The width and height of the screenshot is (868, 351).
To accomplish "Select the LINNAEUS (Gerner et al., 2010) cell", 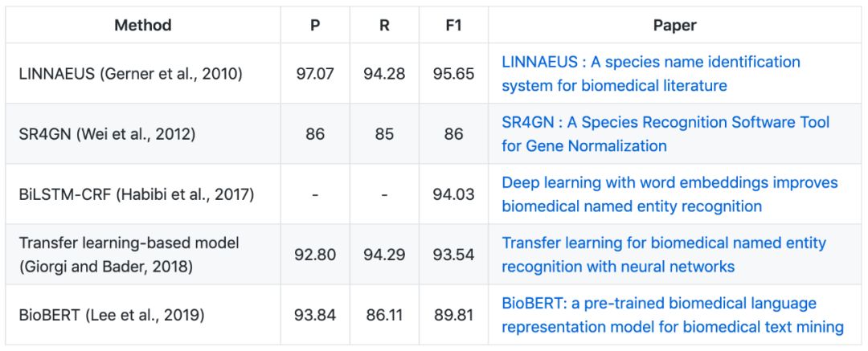I will pyautogui.click(x=131, y=74).
